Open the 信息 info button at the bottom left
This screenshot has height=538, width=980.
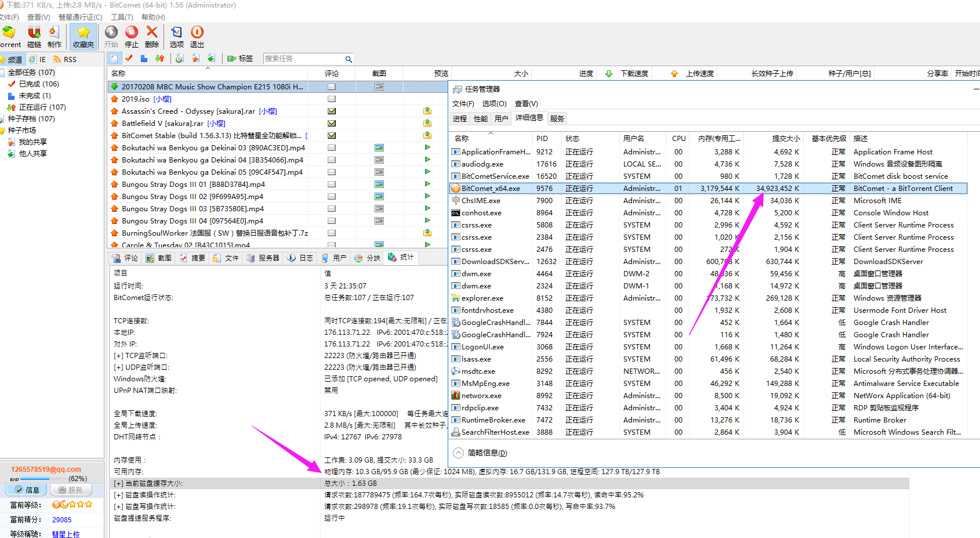coord(26,490)
